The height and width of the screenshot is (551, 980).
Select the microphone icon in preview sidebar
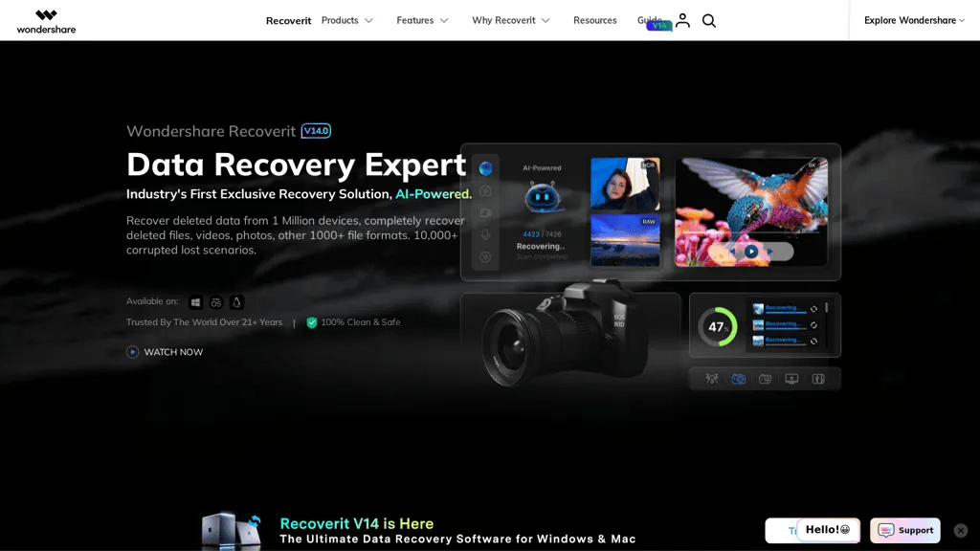(x=485, y=235)
